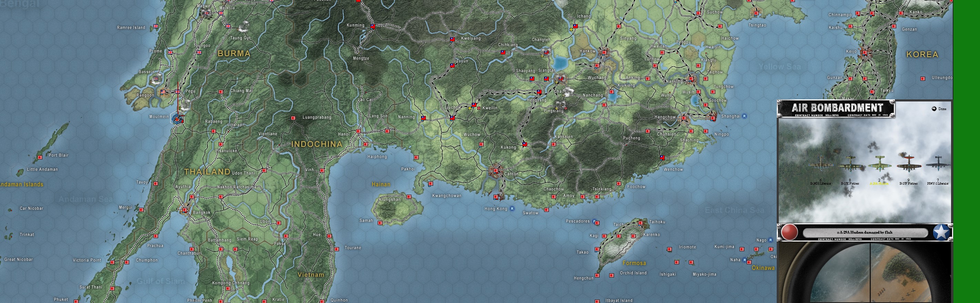980x303 pixels.
Task: Click the Port Blair base icon
Action: click(x=40, y=157)
